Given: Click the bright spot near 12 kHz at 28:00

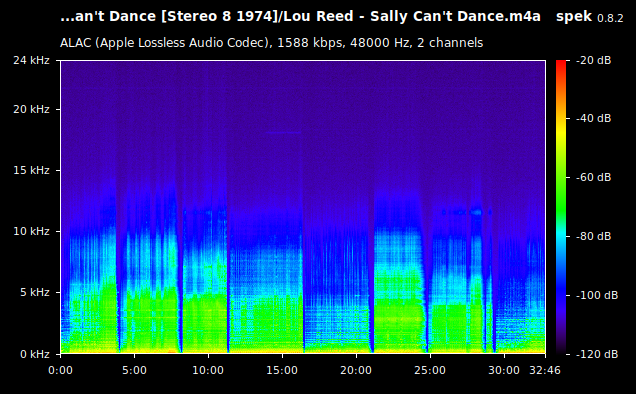Looking at the screenshot, I should (477, 212).
